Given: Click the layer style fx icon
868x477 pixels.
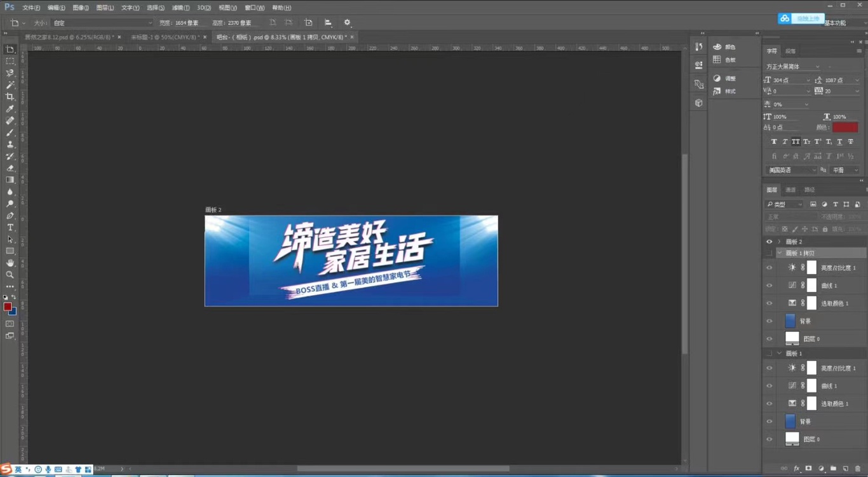Looking at the screenshot, I should click(796, 468).
